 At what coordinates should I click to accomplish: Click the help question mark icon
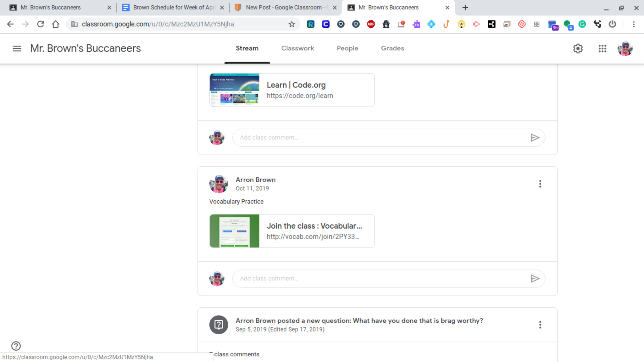[x=16, y=346]
